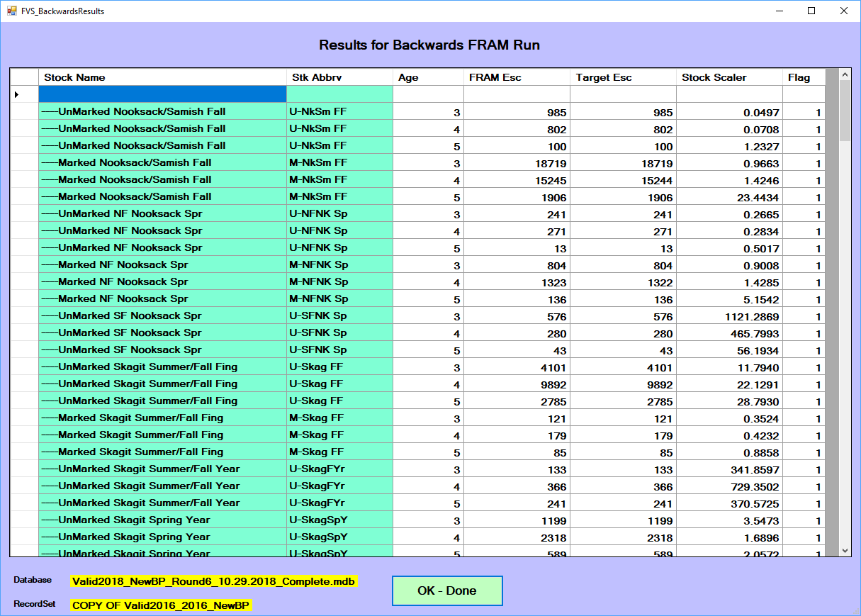Click FRAM Esc value 4101
The image size is (861, 616).
pos(552,367)
